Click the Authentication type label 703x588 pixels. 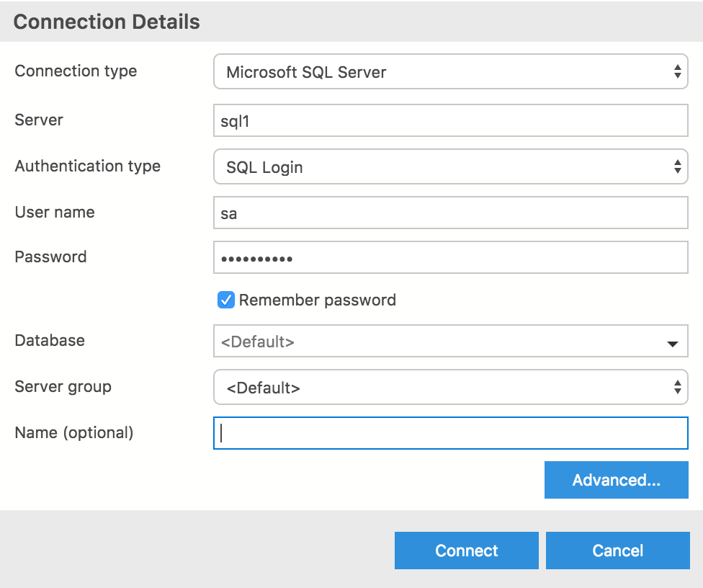click(x=87, y=166)
